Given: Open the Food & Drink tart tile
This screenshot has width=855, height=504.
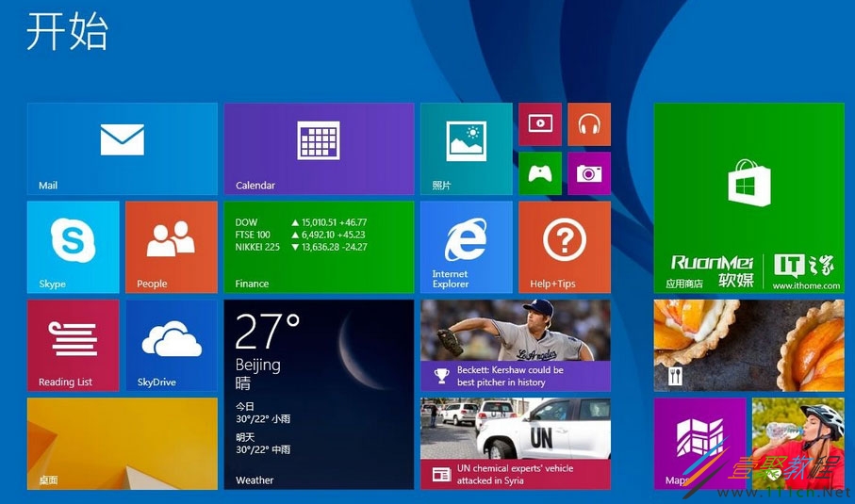Looking at the screenshot, I should tap(748, 346).
